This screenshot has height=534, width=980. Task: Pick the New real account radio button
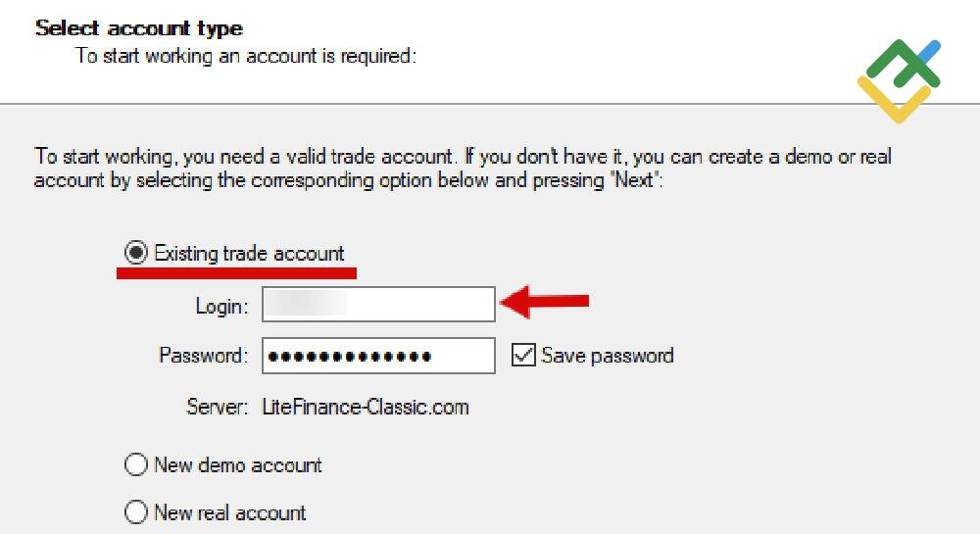pos(136,512)
